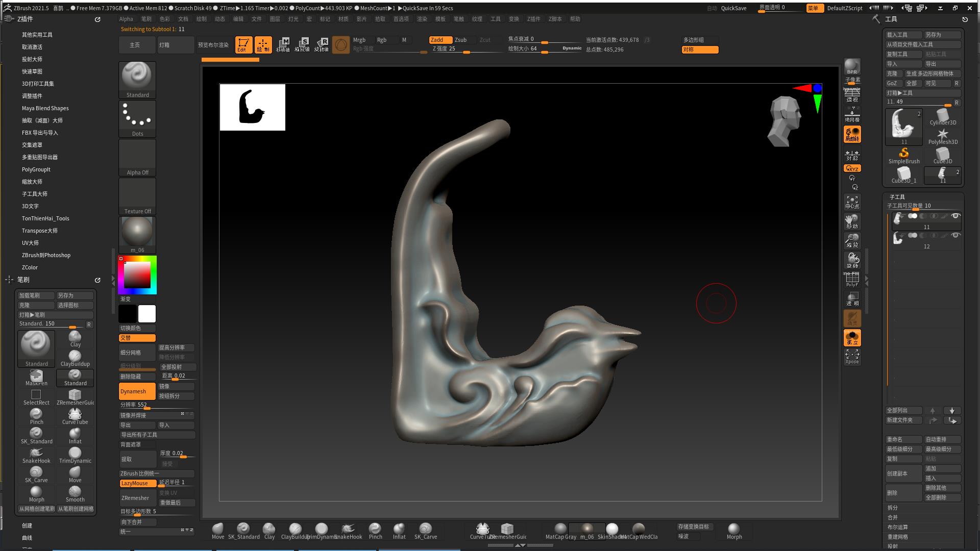Viewport: 980px width, 551px height.
Task: Open the 首选项 menu
Action: pyautogui.click(x=401, y=19)
